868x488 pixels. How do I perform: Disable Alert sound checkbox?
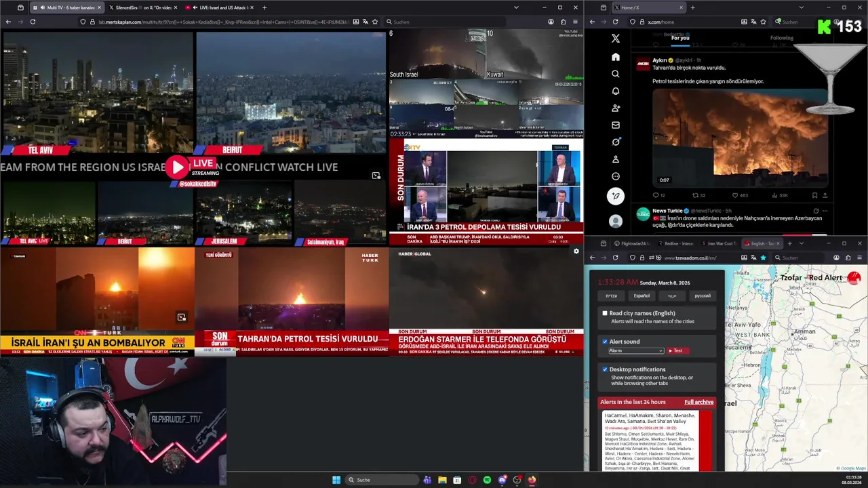pyautogui.click(x=605, y=342)
